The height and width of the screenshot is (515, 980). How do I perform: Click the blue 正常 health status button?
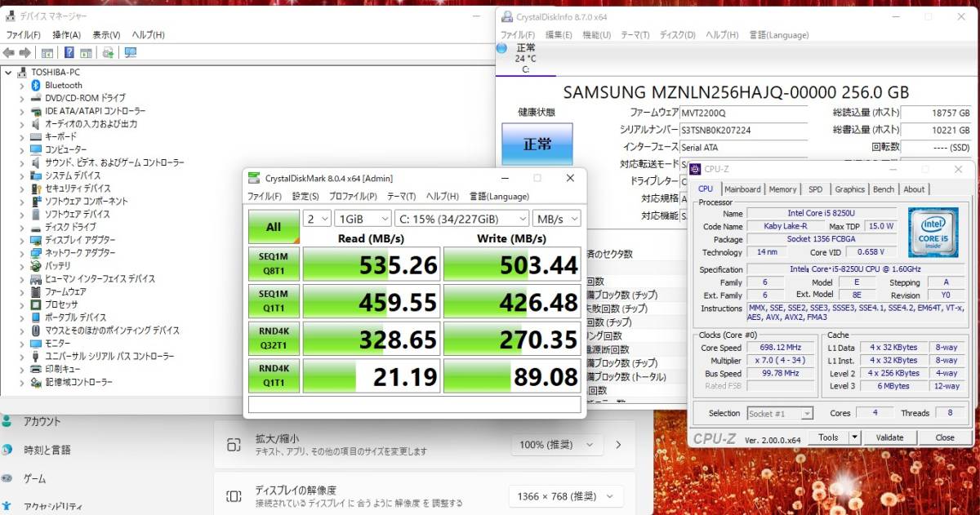537,144
